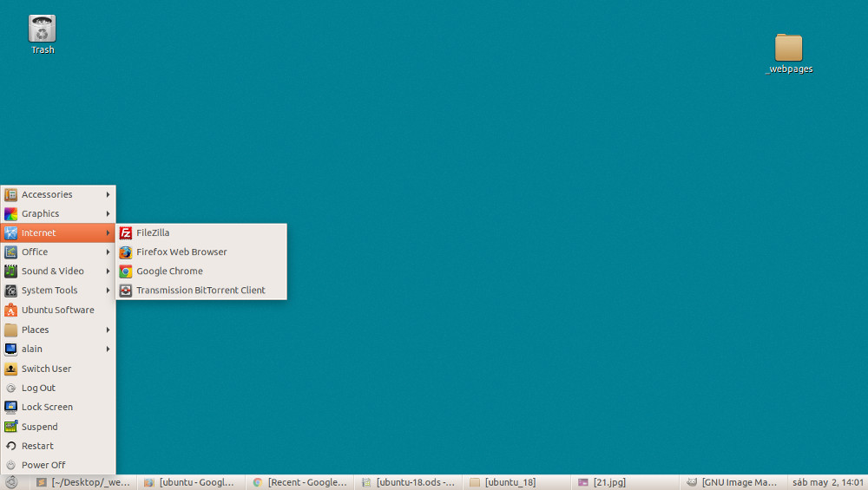
Task: Expand the Places submenu arrow
Action: click(x=108, y=330)
